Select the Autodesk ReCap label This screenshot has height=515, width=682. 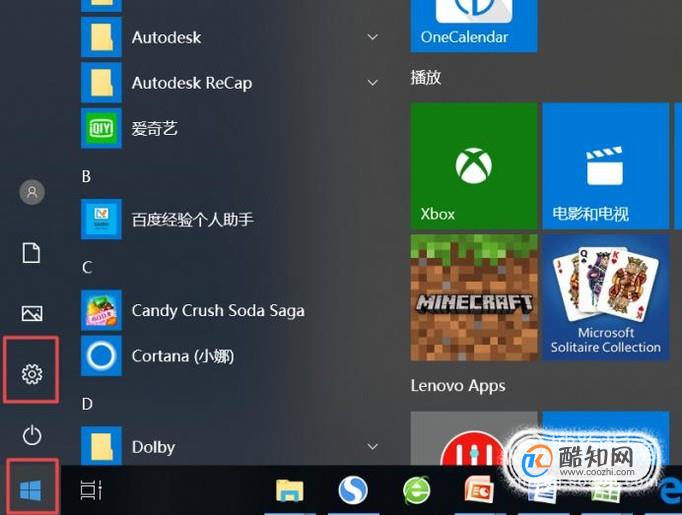192,83
